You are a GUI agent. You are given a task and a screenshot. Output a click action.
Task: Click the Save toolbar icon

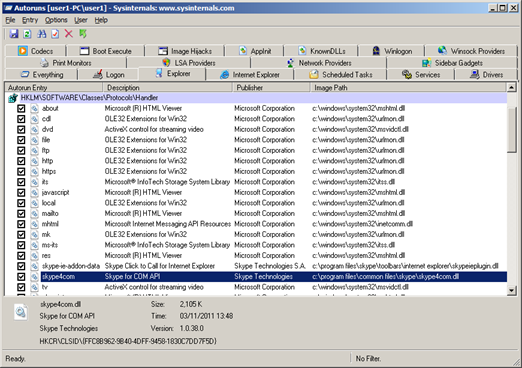(14, 34)
